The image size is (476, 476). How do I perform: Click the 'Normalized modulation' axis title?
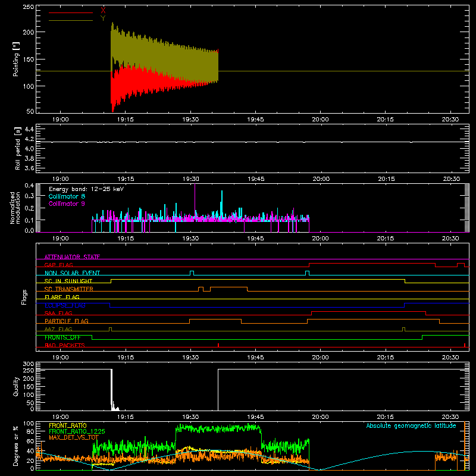click(x=15, y=208)
